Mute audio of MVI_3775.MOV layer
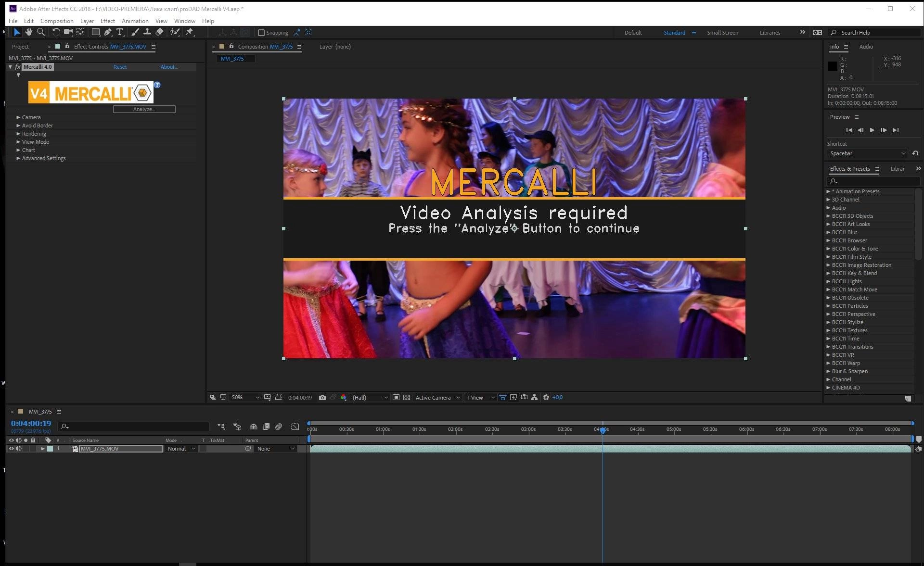Image resolution: width=924 pixels, height=566 pixels. click(x=19, y=449)
